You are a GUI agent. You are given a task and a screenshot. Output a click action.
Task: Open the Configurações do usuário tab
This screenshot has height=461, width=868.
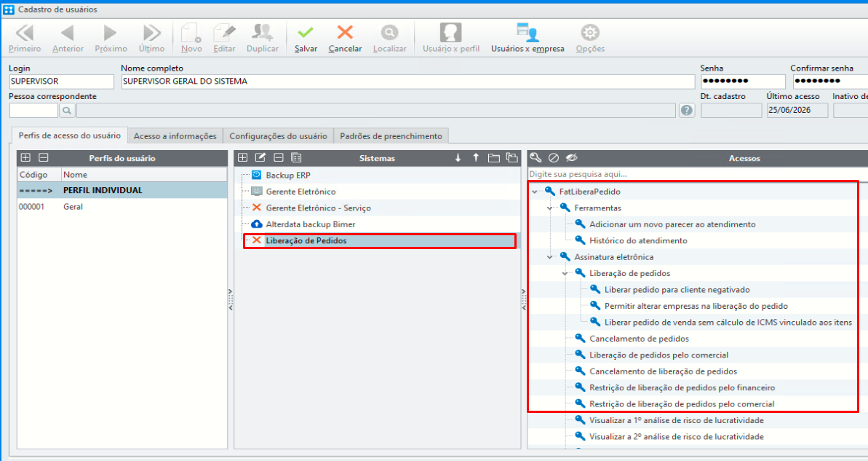tap(278, 135)
